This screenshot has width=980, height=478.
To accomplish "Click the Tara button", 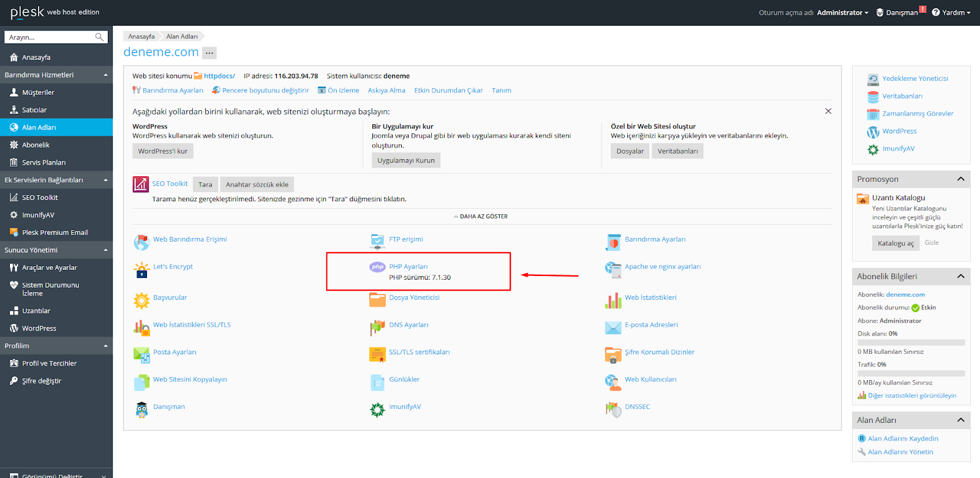I will (205, 184).
